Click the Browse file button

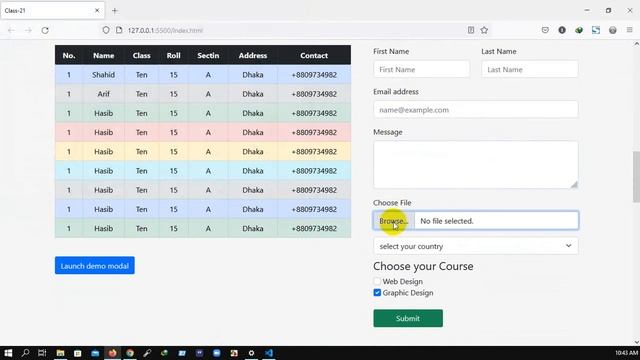pyautogui.click(x=393, y=221)
